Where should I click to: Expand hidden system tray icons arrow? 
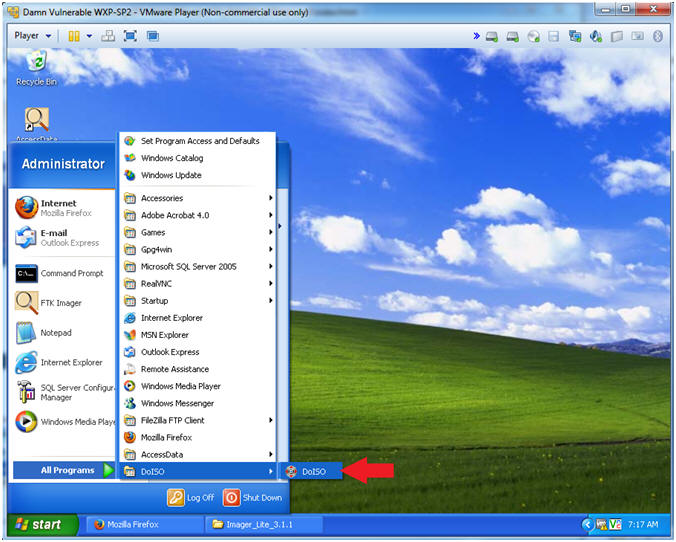[x=587, y=525]
